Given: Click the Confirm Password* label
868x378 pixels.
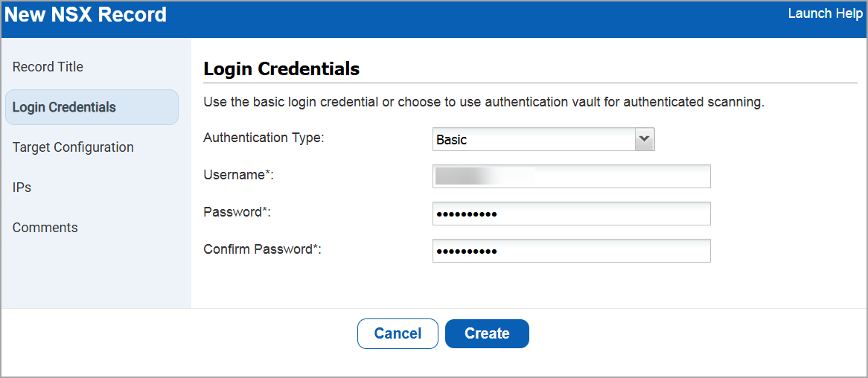Looking at the screenshot, I should (262, 249).
